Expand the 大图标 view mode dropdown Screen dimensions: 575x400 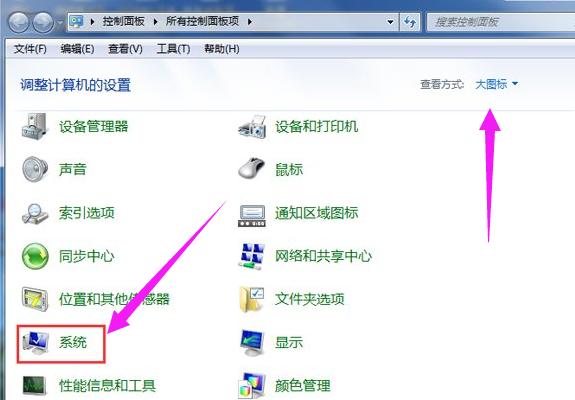[x=497, y=84]
